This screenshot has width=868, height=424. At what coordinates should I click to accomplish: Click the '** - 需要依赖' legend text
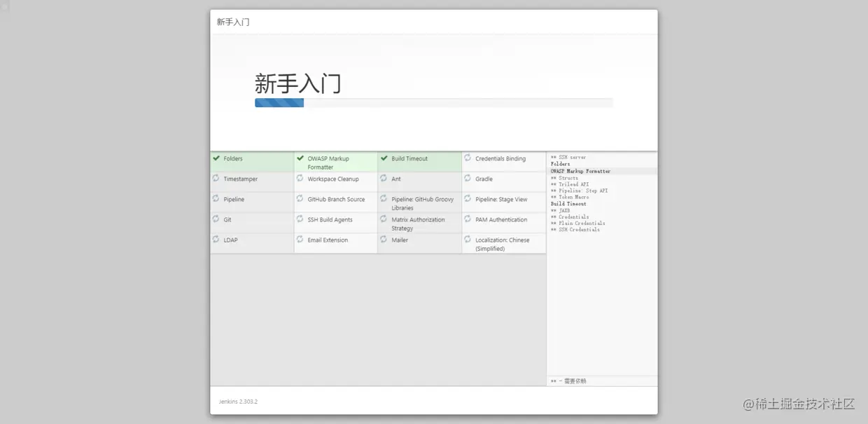(x=568, y=381)
